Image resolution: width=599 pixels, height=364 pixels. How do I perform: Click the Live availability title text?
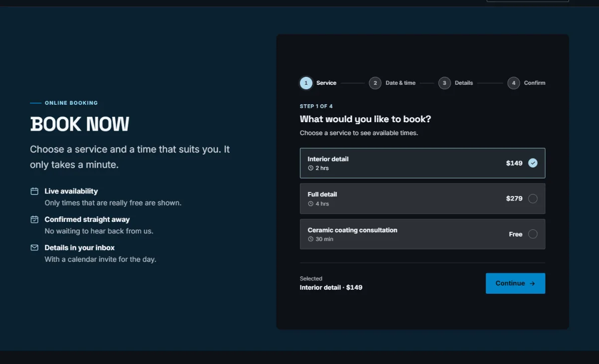click(x=71, y=191)
